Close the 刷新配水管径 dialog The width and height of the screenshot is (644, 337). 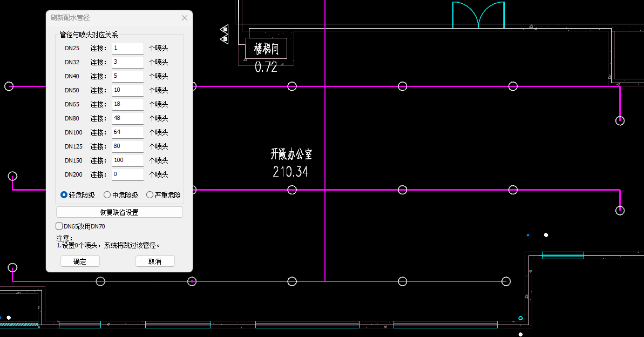tap(185, 18)
